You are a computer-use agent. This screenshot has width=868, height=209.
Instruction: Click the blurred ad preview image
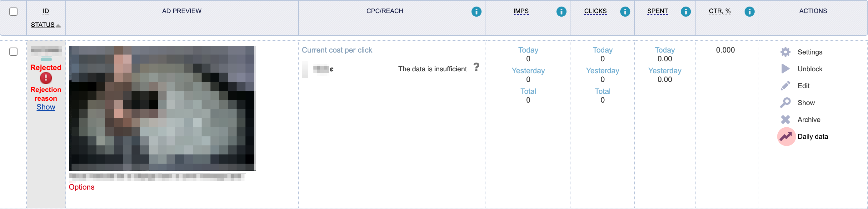tap(162, 108)
